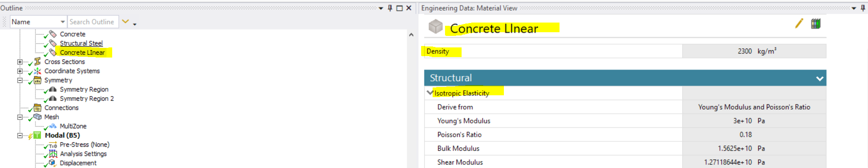
Task: Collapse the Structural section chevron
Action: tap(819, 78)
